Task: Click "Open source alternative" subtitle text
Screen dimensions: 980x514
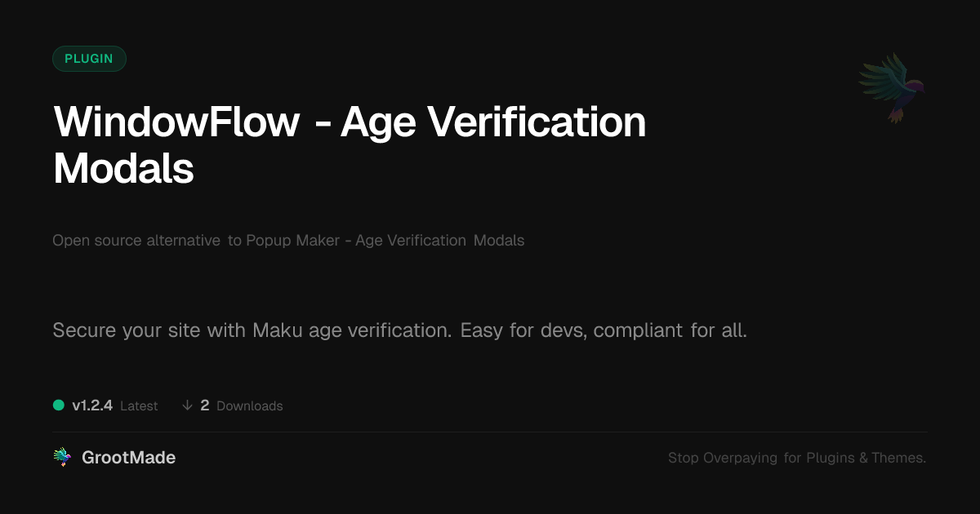Action: [136, 241]
